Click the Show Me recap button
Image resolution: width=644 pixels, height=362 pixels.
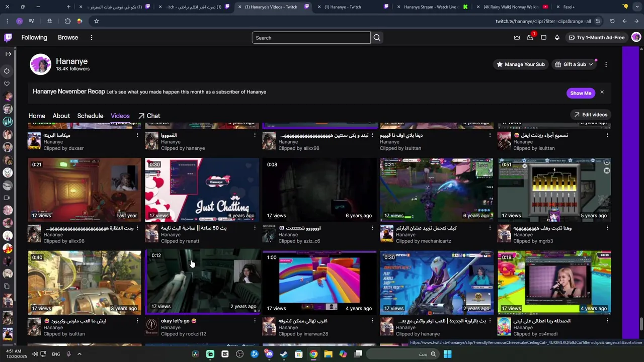pos(581,93)
